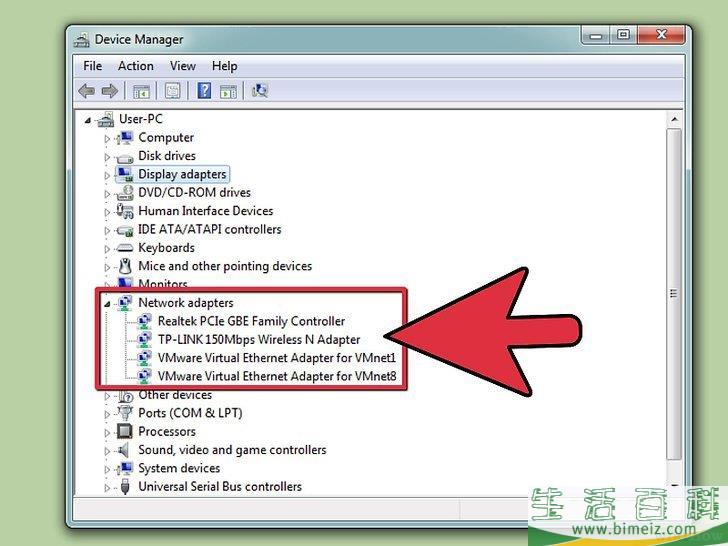The width and height of the screenshot is (728, 546).
Task: Click the vertical scrollbar in device list
Action: (x=673, y=300)
